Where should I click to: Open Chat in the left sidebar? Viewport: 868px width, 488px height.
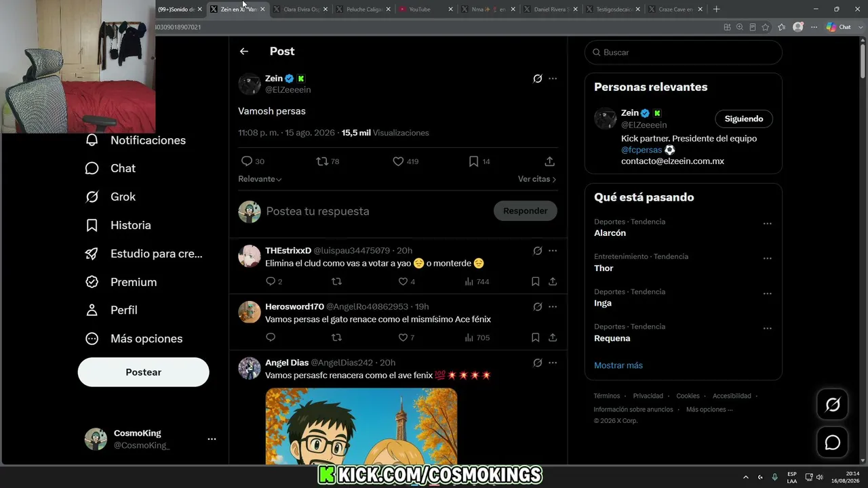111,168
